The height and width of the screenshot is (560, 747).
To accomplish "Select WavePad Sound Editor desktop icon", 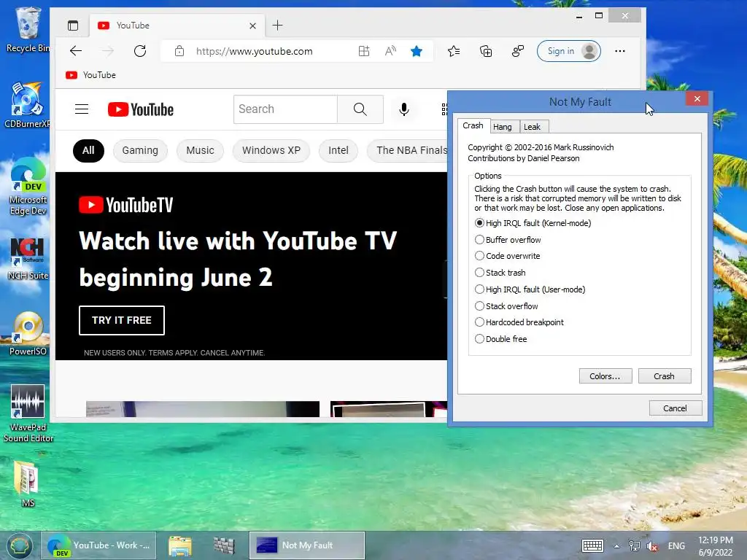I will point(28,413).
